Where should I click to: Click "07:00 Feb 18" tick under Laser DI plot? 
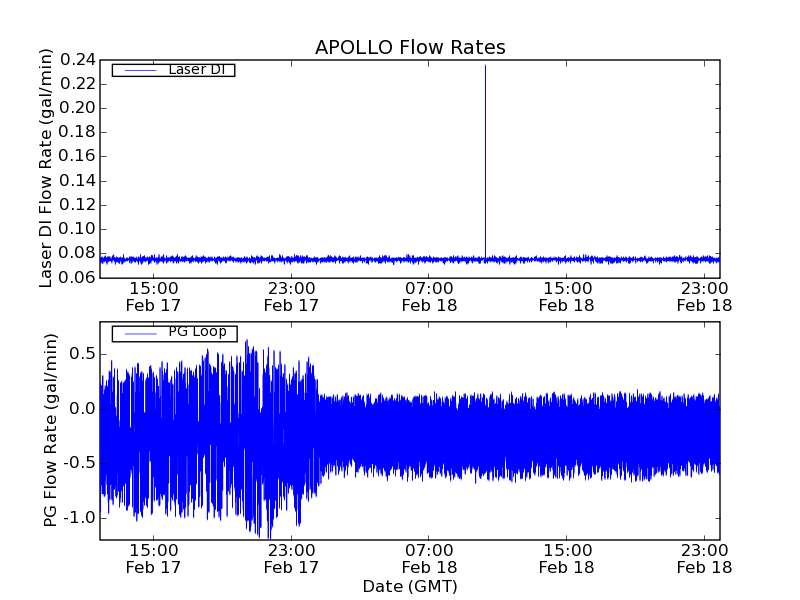[x=429, y=297]
